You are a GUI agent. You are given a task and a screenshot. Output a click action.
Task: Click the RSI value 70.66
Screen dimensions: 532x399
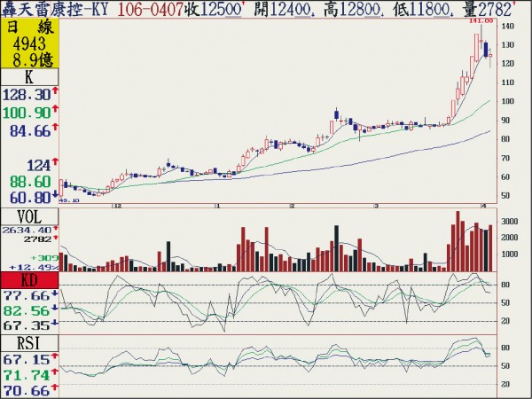[x=27, y=390]
